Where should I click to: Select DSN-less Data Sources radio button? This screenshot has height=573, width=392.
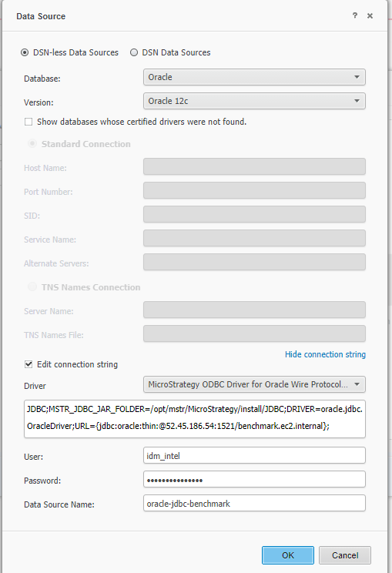point(25,52)
